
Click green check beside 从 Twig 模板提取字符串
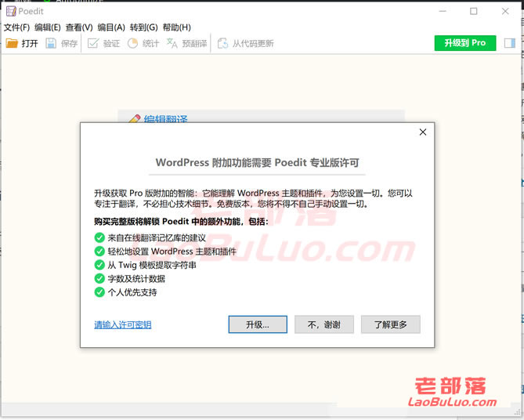pyautogui.click(x=99, y=265)
